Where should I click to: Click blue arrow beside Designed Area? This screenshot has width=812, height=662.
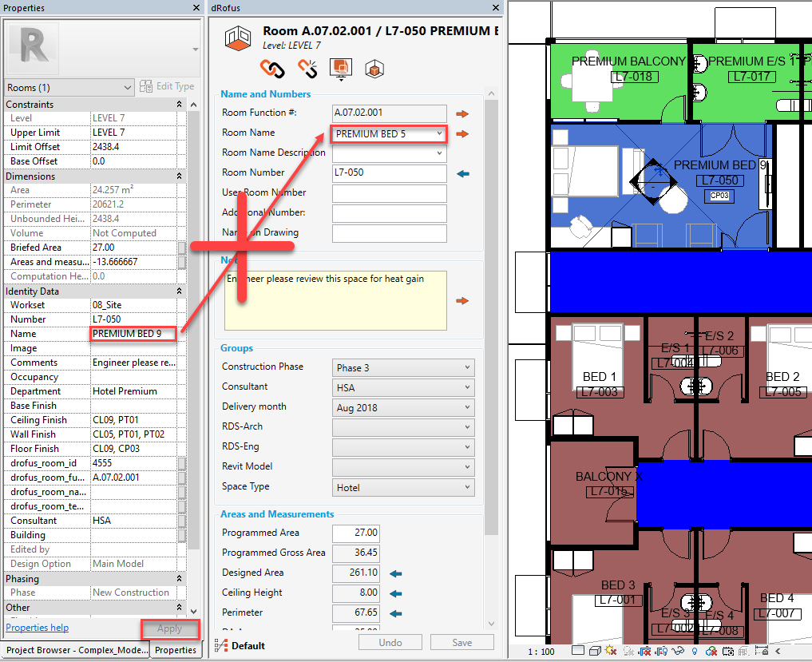395,573
